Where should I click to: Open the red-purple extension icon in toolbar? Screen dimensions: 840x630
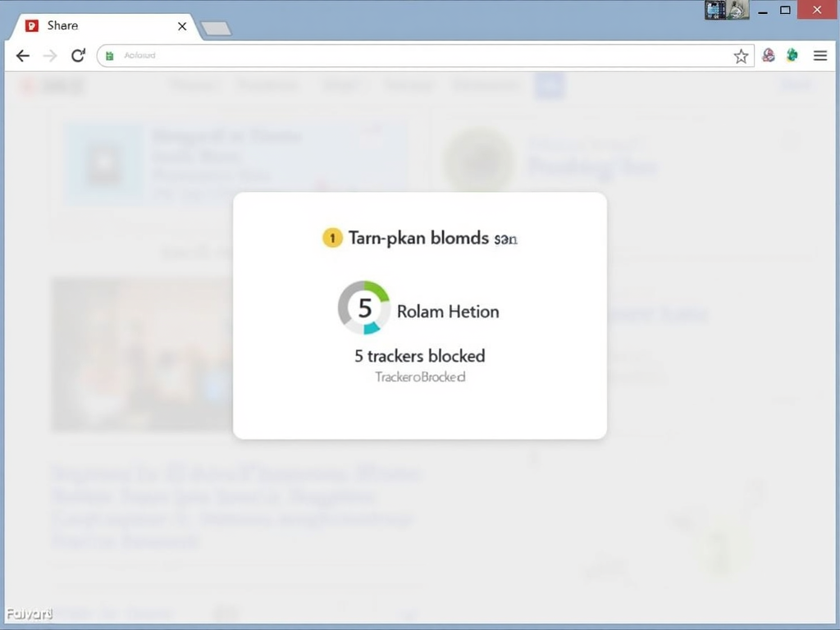768,55
